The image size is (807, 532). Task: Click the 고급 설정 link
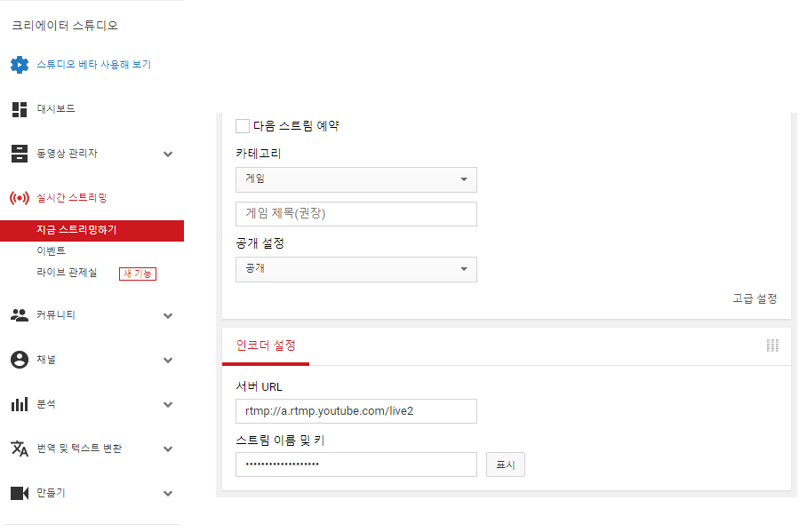pos(755,299)
